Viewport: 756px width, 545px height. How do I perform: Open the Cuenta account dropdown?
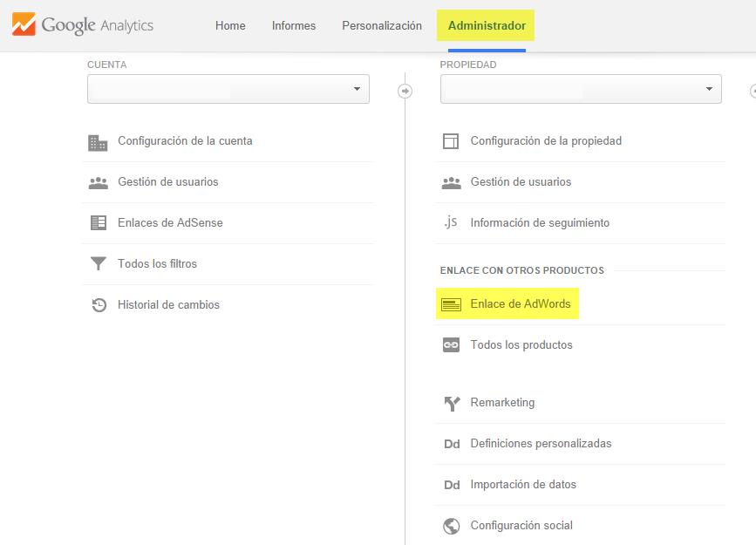coord(228,89)
